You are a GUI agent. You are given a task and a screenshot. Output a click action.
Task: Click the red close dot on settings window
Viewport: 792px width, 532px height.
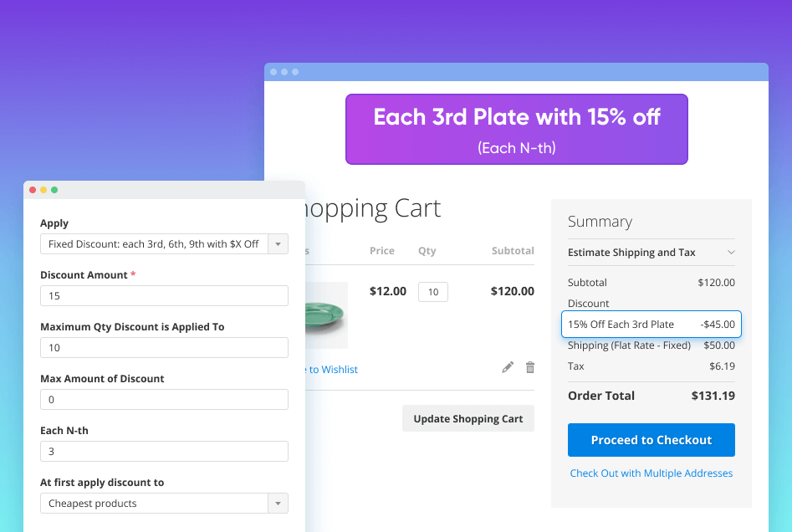pyautogui.click(x=33, y=190)
